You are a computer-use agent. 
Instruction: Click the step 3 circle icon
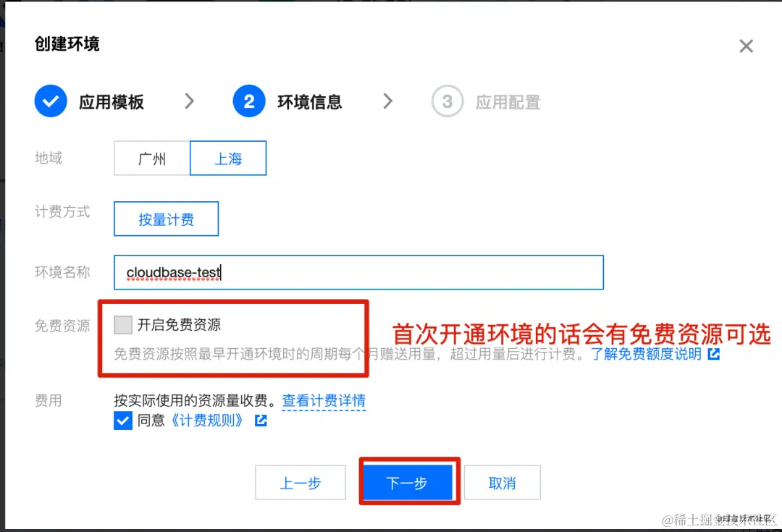pos(447,101)
